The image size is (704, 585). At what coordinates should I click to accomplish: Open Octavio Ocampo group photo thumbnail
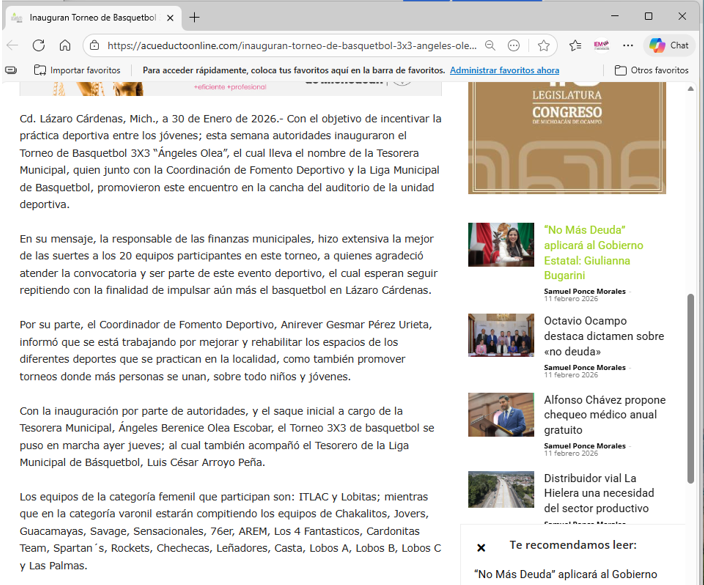[501, 335]
